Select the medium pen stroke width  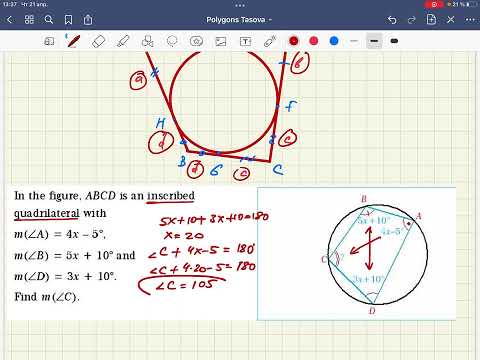(374, 41)
